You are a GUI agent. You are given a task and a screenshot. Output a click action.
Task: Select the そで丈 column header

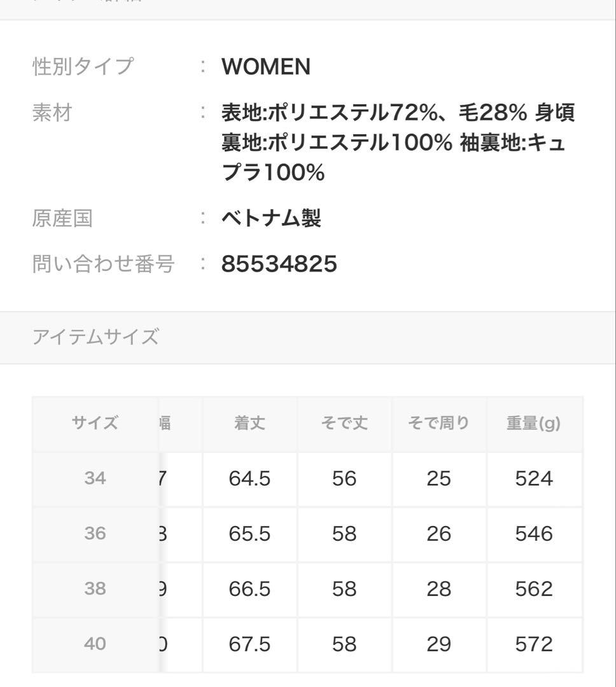coord(344,423)
